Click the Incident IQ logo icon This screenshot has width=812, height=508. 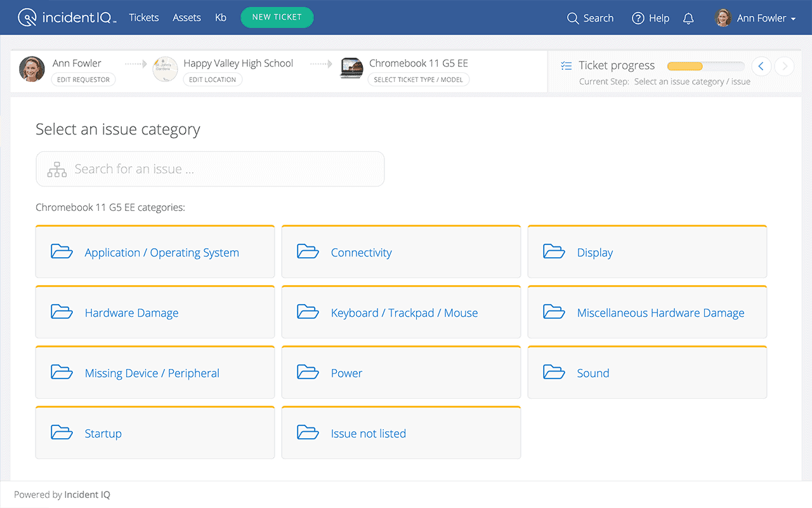[x=28, y=18]
